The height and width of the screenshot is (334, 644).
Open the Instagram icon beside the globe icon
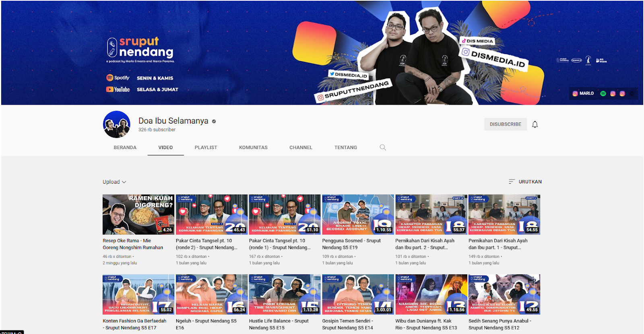[x=622, y=93]
